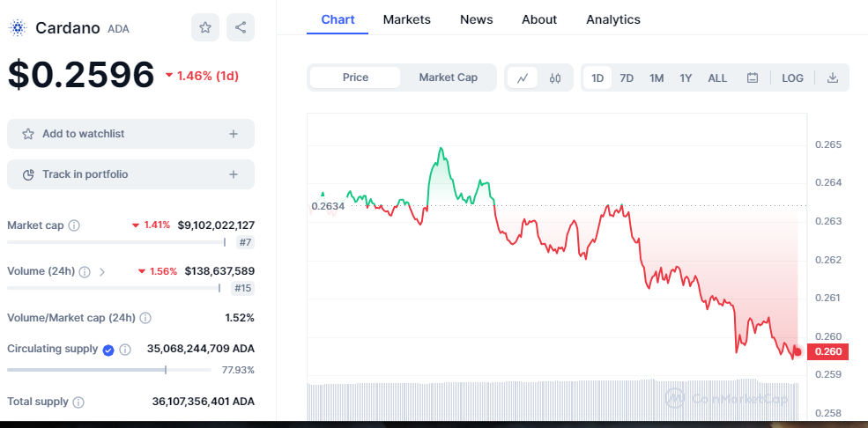Image resolution: width=868 pixels, height=428 pixels.
Task: Click the verified circulating supply badge
Action: [108, 350]
